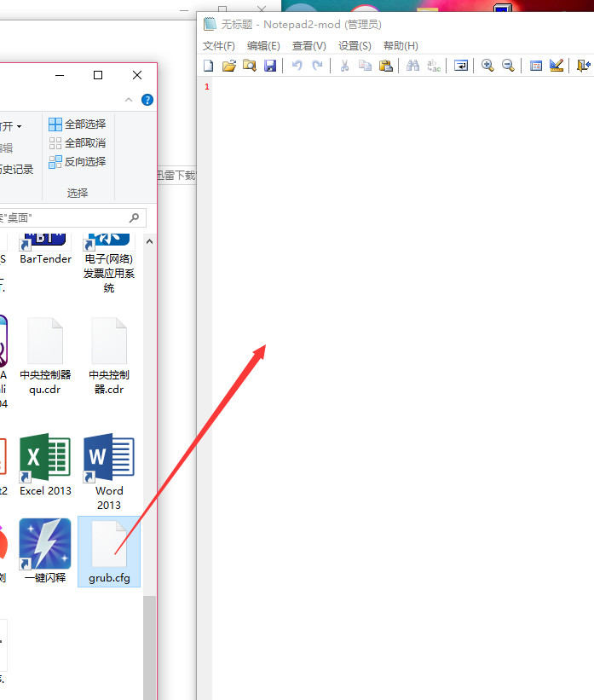
Task: Save the document with the floppy disk icon
Action: [x=270, y=66]
